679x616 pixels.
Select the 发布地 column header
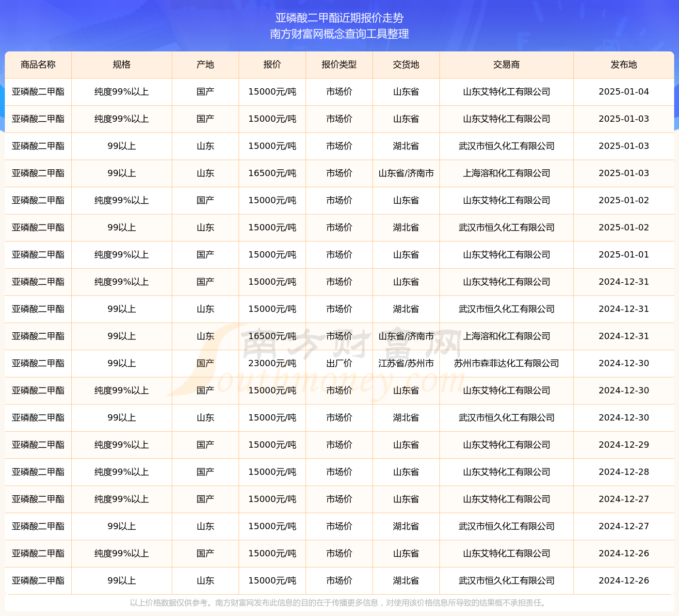coord(624,65)
